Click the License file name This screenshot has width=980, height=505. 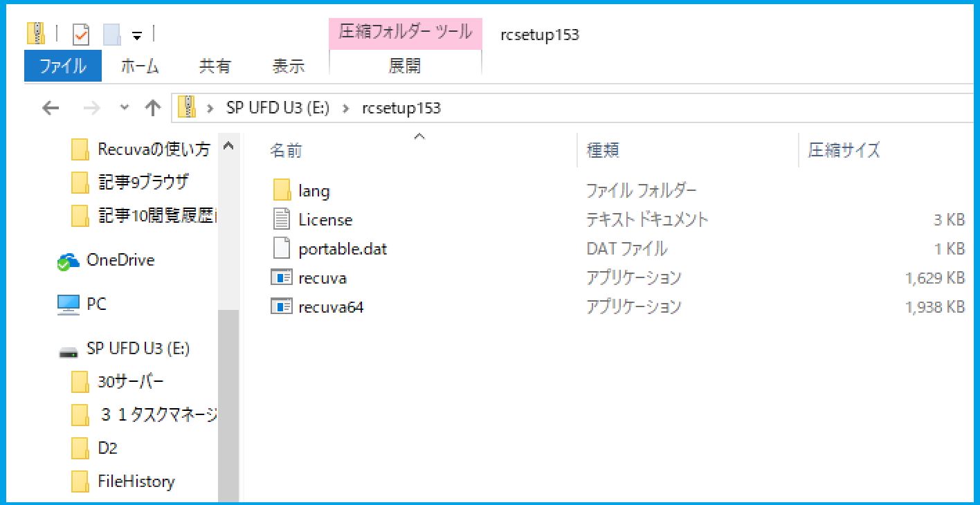(x=325, y=220)
